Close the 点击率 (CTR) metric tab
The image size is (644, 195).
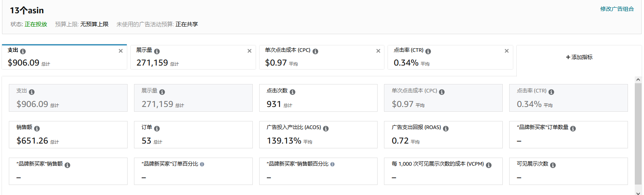tap(507, 51)
